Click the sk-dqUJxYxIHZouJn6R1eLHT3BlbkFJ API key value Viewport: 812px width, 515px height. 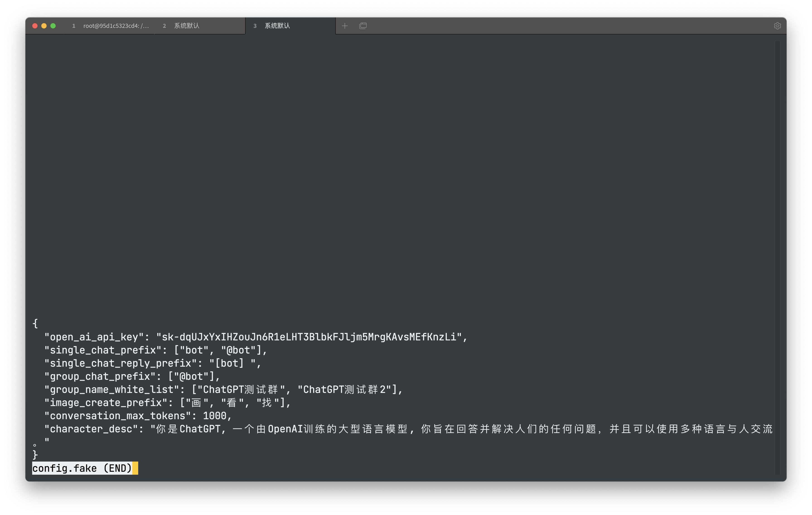pos(309,337)
